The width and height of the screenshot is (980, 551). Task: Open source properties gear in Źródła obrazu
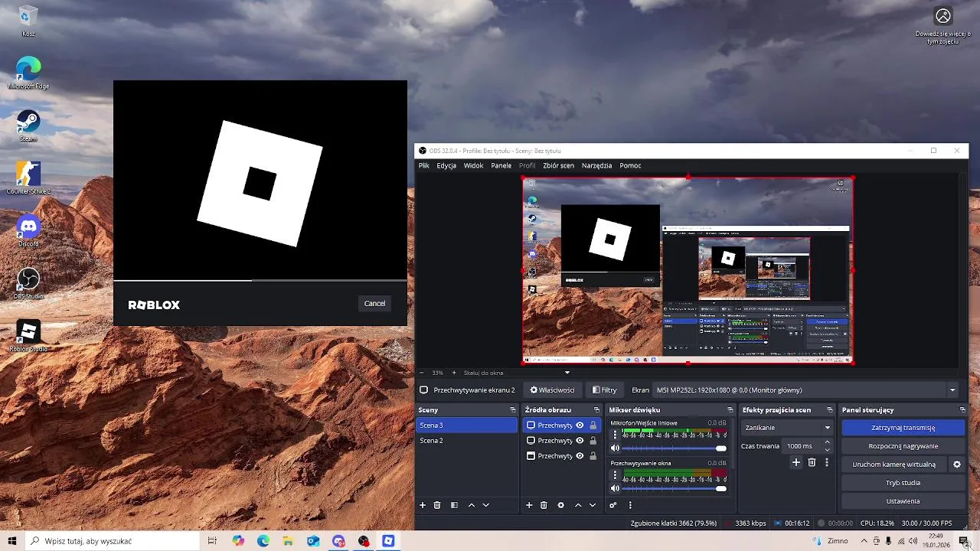[560, 505]
